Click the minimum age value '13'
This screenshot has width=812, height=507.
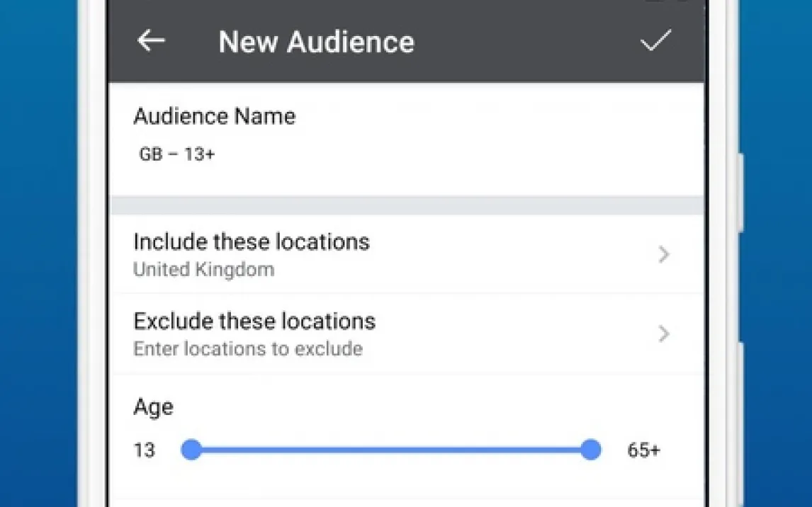coord(145,450)
